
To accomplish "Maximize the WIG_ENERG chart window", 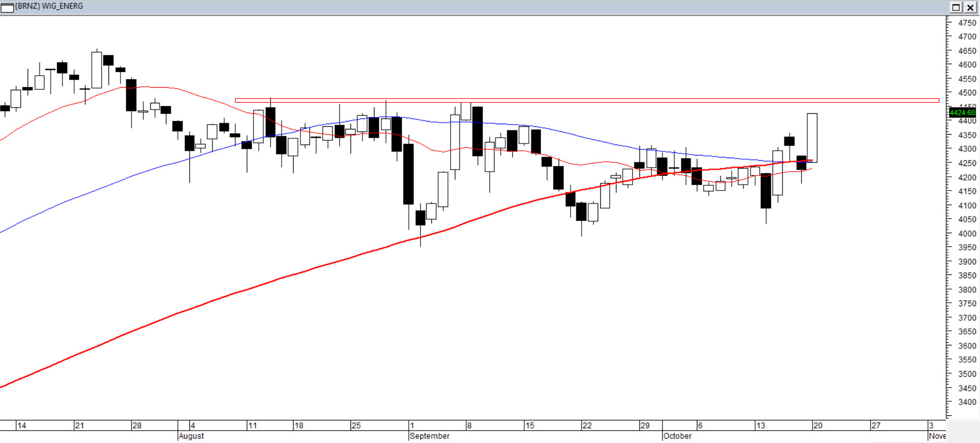I will pos(956,7).
